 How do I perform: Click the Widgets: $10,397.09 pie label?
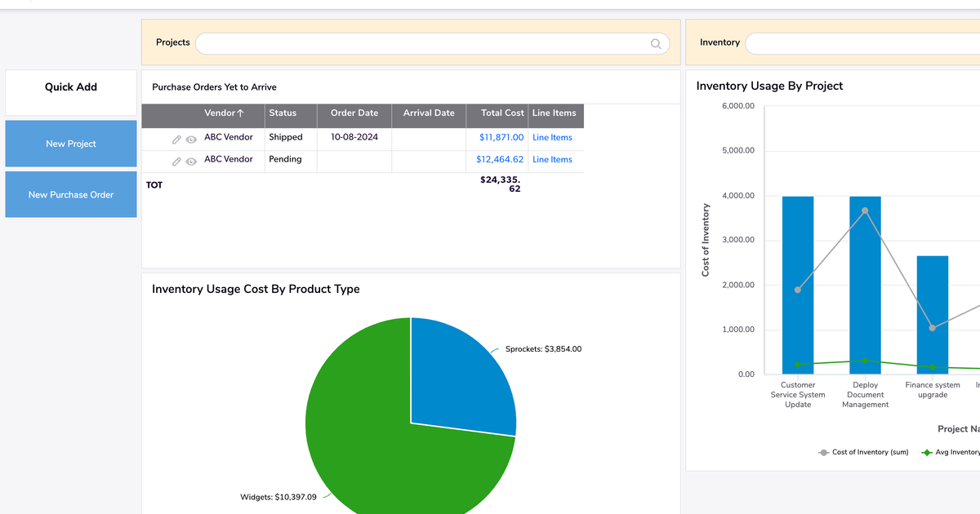pyautogui.click(x=278, y=497)
